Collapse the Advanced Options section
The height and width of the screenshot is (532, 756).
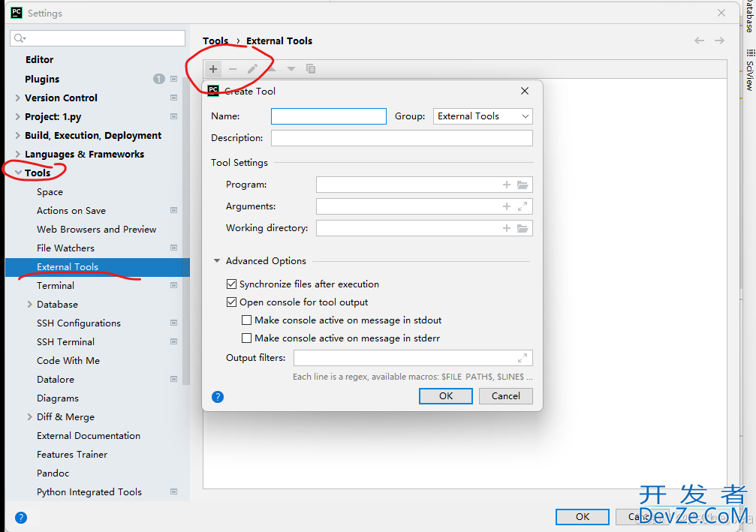[x=217, y=260]
